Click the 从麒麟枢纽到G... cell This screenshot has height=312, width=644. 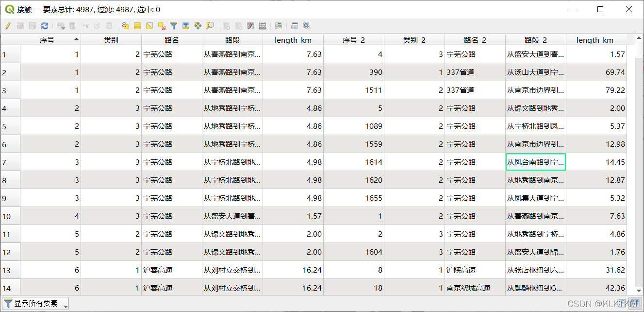pos(536,288)
